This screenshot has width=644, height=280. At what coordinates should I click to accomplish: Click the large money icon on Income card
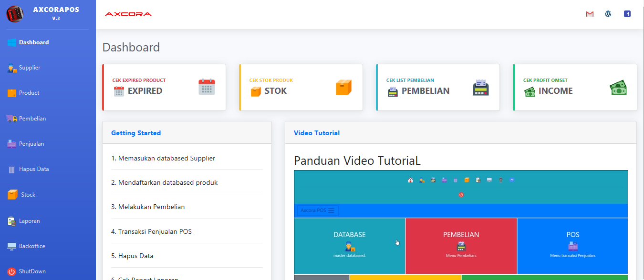[618, 88]
